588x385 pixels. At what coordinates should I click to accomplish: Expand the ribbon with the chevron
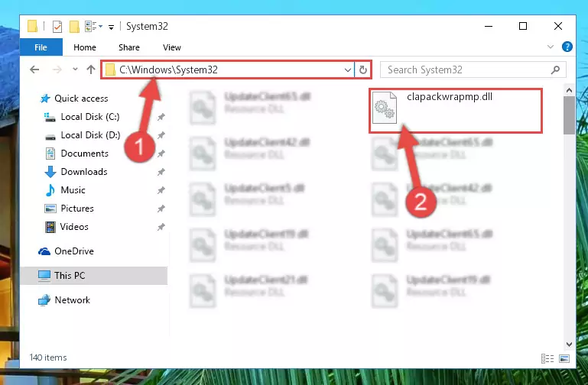point(550,47)
